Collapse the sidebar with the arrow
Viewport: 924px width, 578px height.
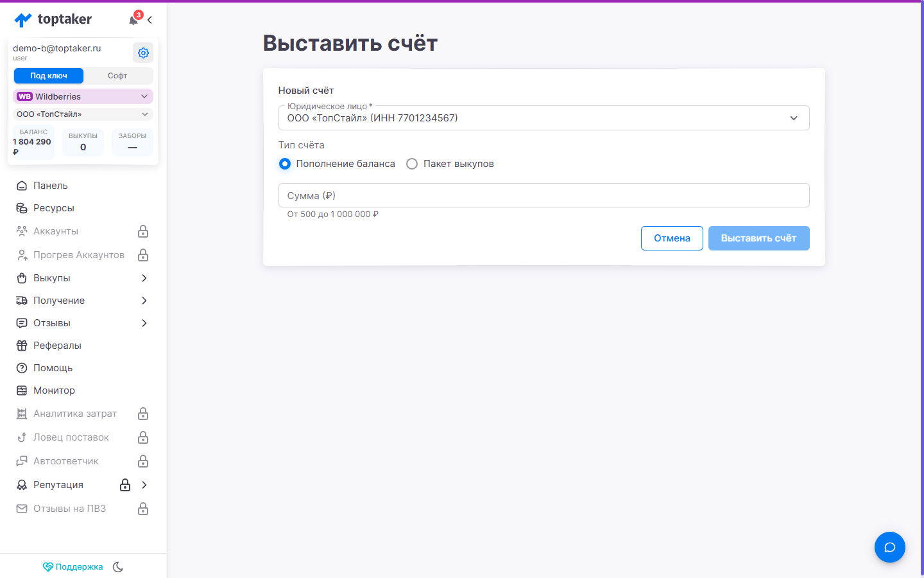click(150, 20)
